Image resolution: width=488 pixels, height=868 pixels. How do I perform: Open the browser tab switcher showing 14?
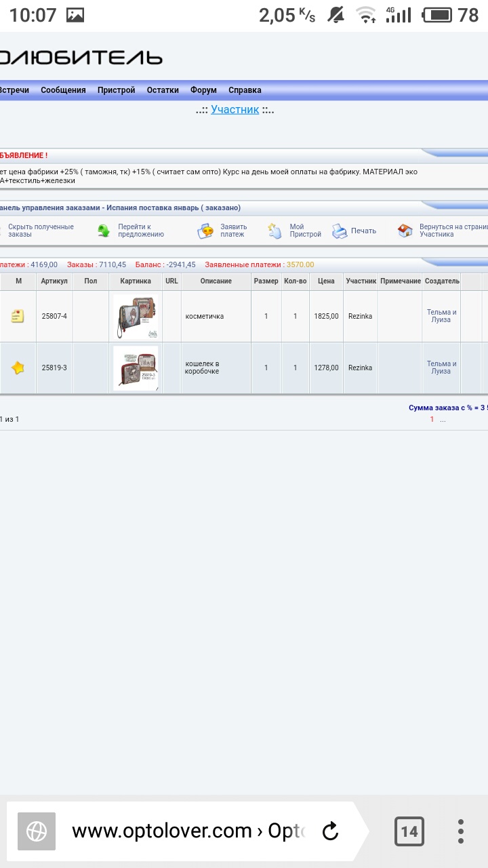coord(409,831)
